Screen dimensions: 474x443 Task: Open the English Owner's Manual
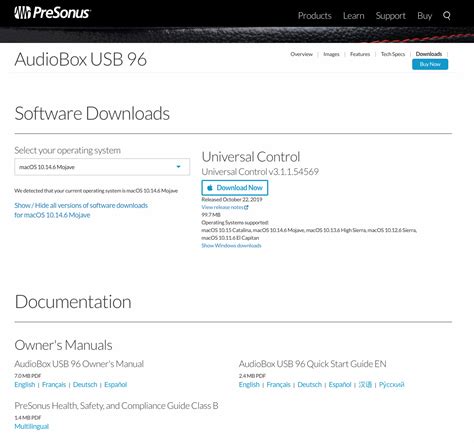click(25, 385)
